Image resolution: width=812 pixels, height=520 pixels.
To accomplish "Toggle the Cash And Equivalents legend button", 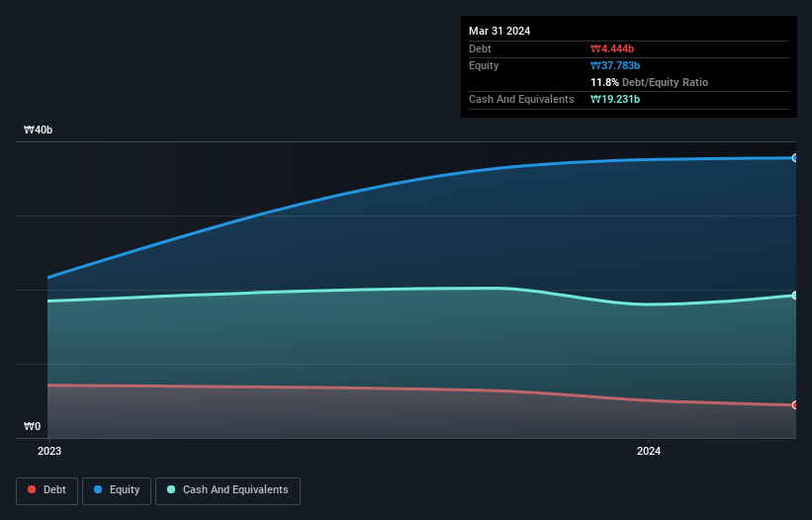I will point(227,490).
